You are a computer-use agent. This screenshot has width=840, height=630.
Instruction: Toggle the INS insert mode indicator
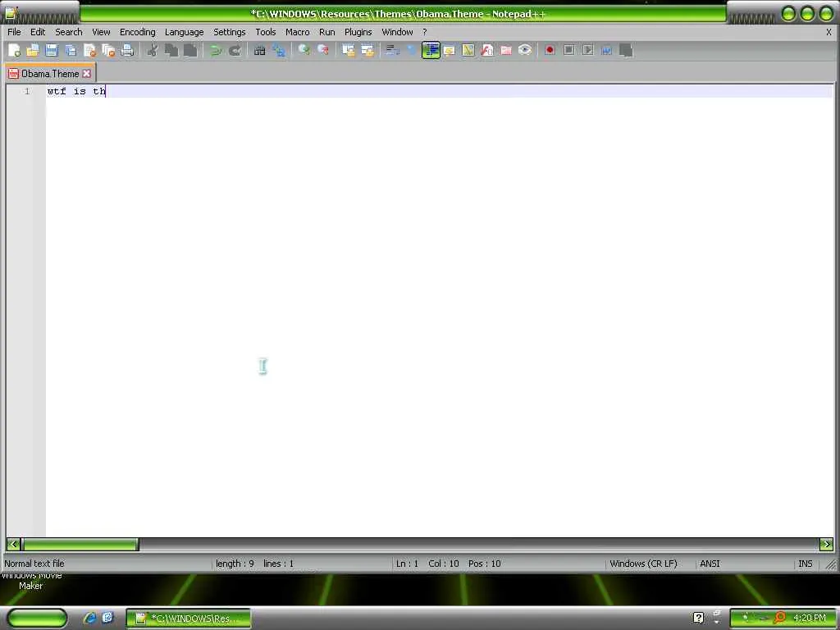point(806,564)
